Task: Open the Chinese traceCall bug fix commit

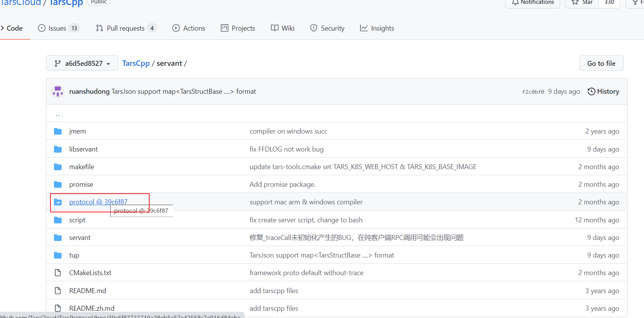Action: click(x=357, y=238)
